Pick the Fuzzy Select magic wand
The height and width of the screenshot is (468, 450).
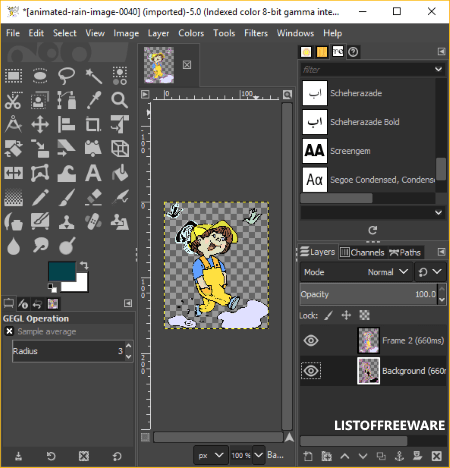[x=93, y=76]
